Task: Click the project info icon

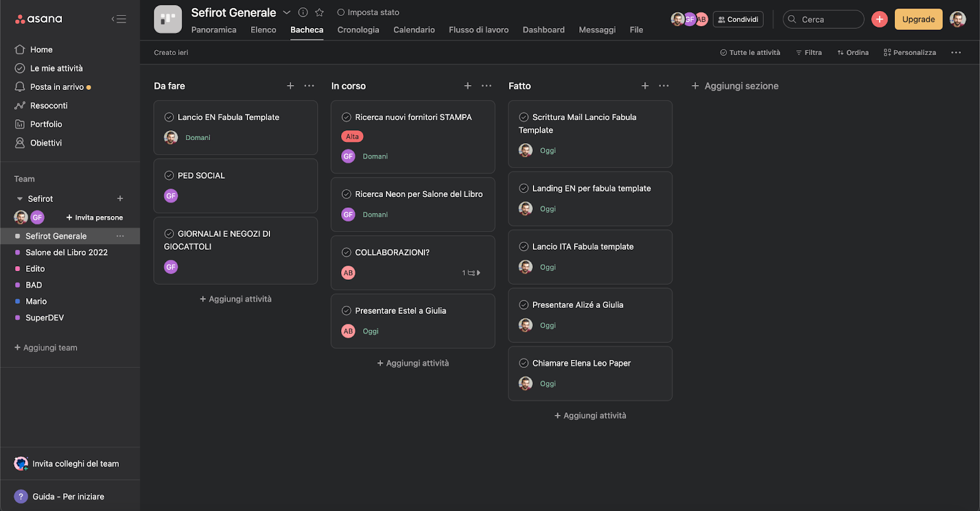Action: [303, 12]
